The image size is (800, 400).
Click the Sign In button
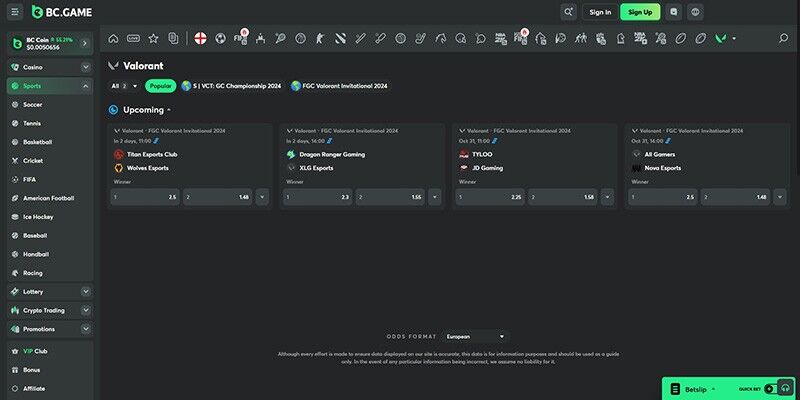pyautogui.click(x=600, y=12)
